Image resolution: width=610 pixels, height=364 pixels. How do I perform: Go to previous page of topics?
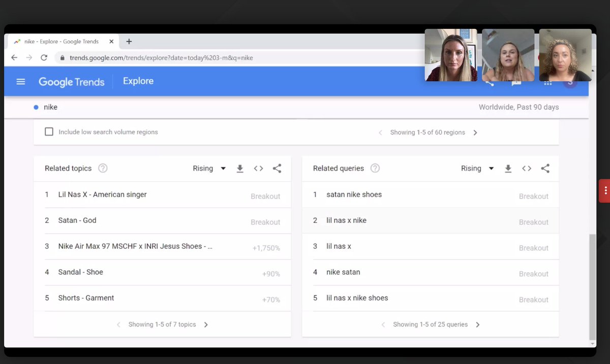point(118,325)
